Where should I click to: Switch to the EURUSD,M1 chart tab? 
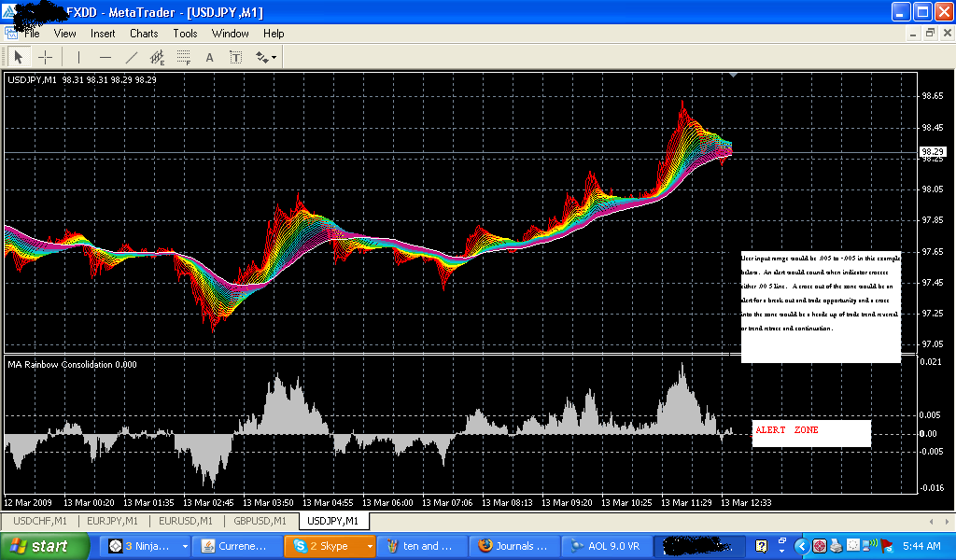[186, 521]
